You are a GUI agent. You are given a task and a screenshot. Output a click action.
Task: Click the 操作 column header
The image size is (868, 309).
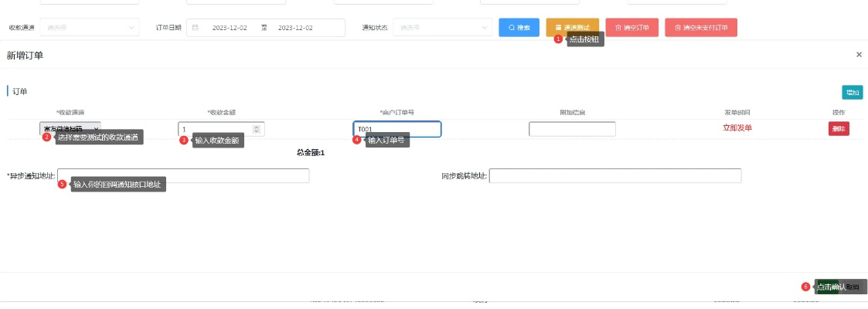tap(839, 112)
